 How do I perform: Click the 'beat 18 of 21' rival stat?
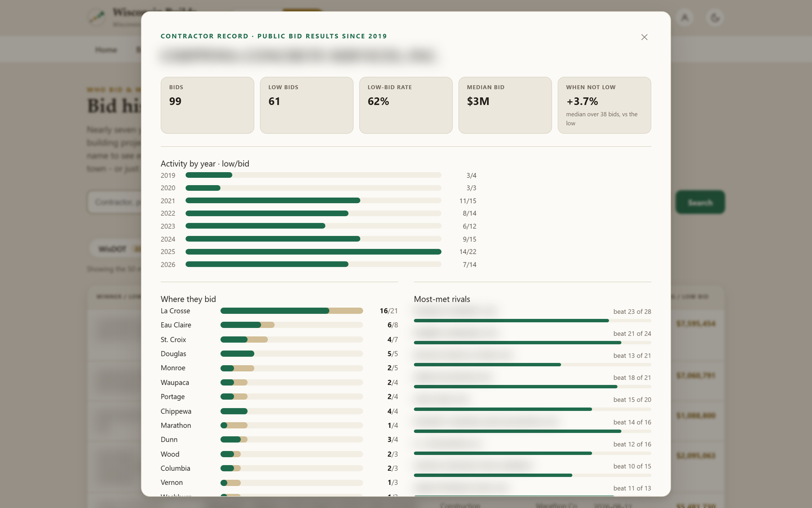[x=632, y=378]
